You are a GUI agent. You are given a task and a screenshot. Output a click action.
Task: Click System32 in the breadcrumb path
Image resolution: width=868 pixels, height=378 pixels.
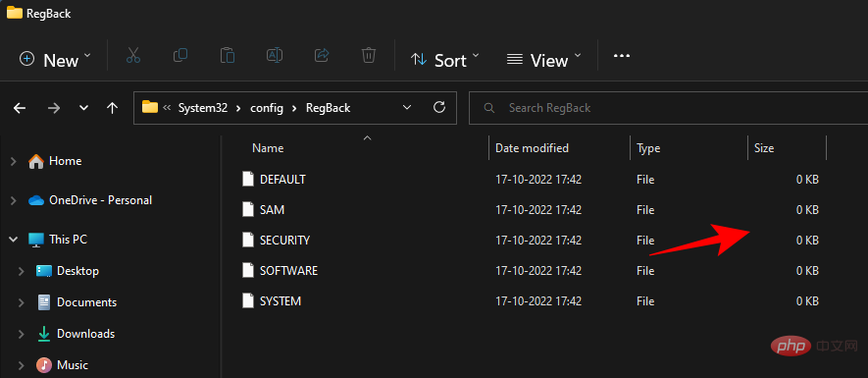[203, 108]
